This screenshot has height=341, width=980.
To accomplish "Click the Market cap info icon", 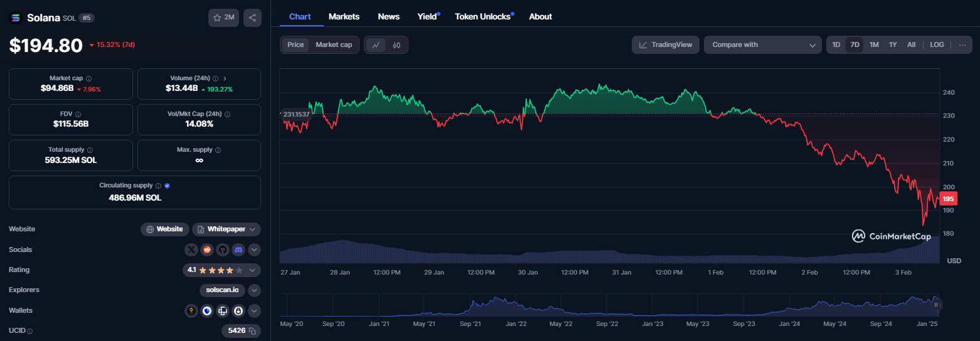I will coord(88,78).
